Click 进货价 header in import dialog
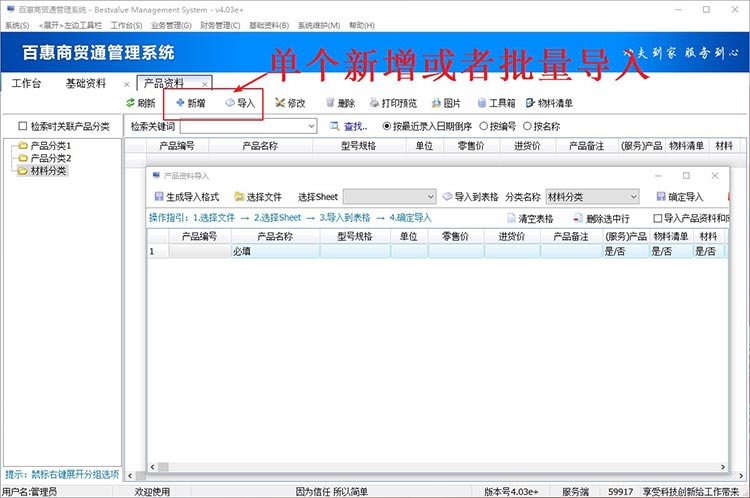The image size is (750, 498). (x=512, y=236)
